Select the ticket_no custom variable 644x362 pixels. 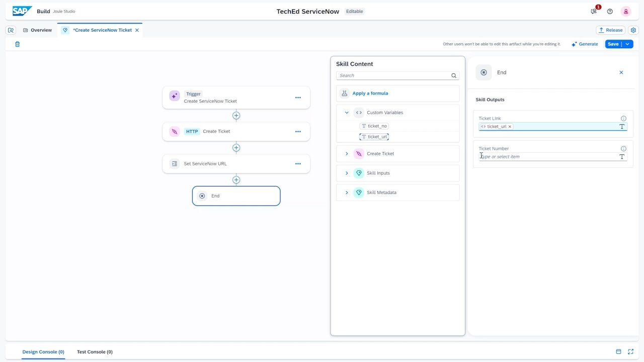pos(374,126)
